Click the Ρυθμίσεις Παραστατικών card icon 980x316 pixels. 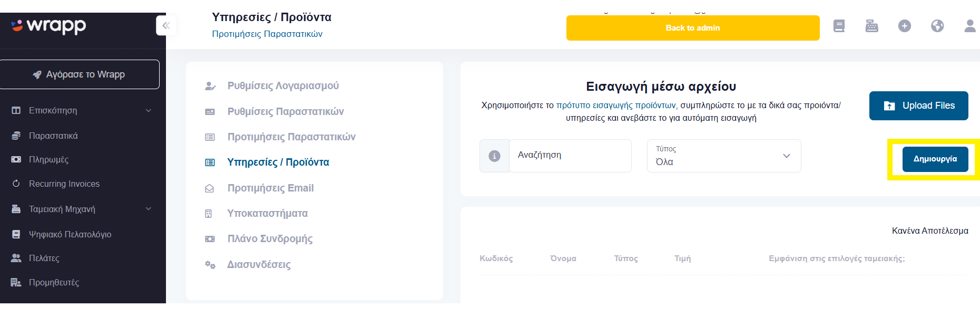point(210,112)
